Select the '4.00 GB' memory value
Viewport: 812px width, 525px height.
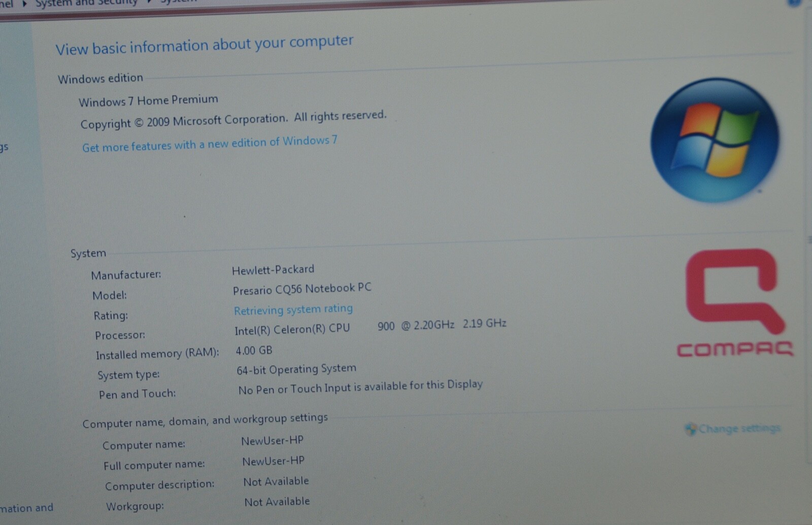coord(254,351)
